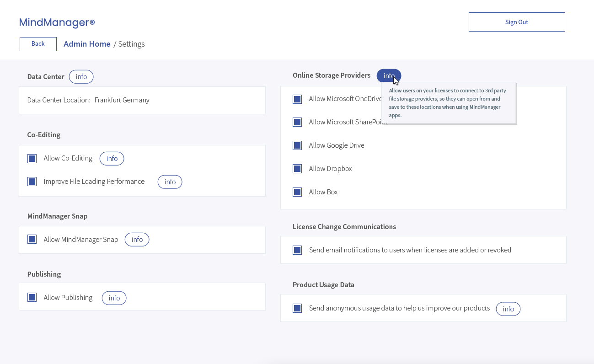Toggle the Allow Microsoft SharePoint checkbox
This screenshot has height=364, width=594.
297,123
